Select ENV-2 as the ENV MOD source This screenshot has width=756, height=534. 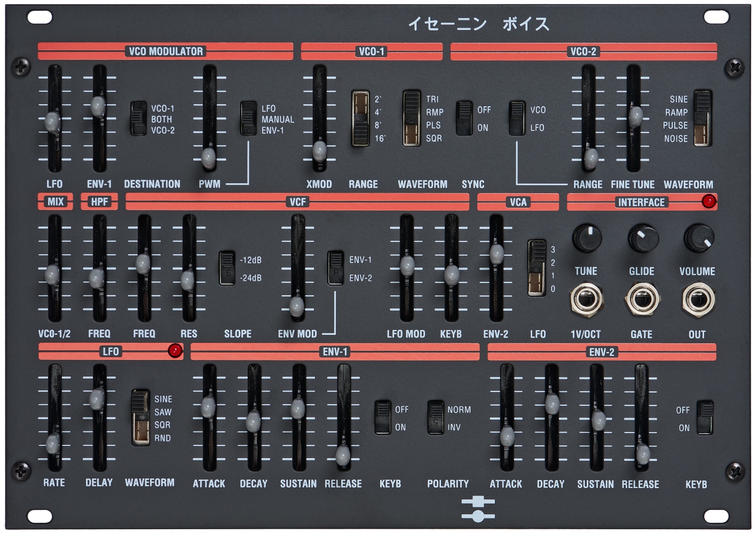tap(336, 277)
